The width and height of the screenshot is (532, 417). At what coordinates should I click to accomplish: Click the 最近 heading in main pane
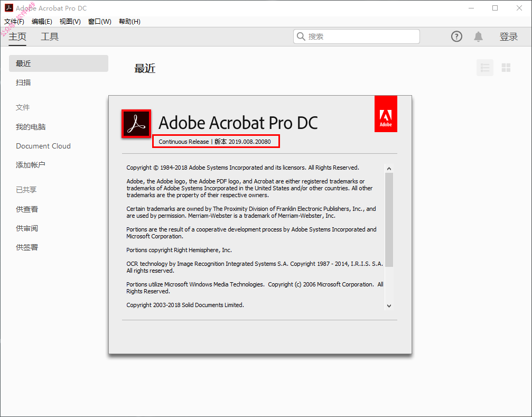[x=145, y=69]
